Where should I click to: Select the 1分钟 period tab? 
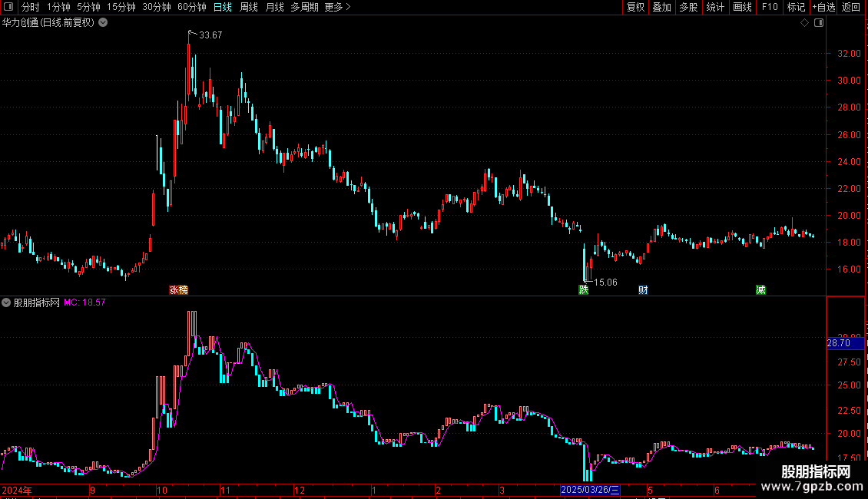click(x=58, y=7)
